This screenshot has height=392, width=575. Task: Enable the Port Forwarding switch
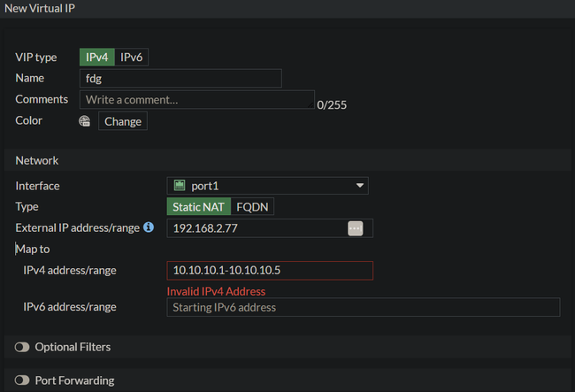[22, 380]
